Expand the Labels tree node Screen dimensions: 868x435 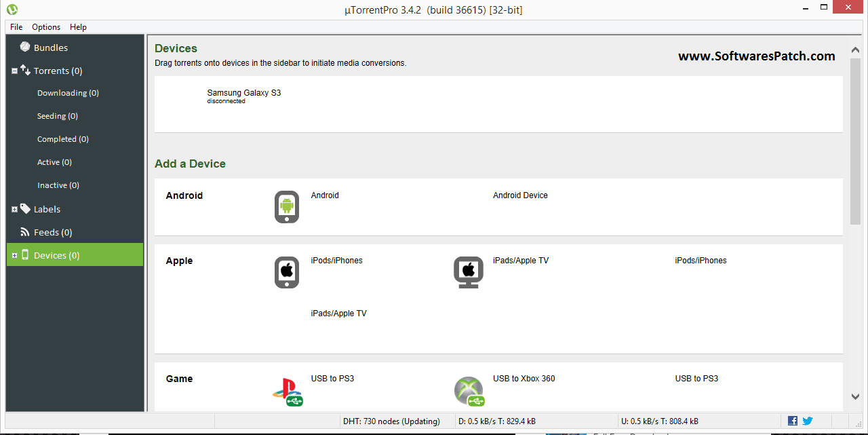(14, 210)
